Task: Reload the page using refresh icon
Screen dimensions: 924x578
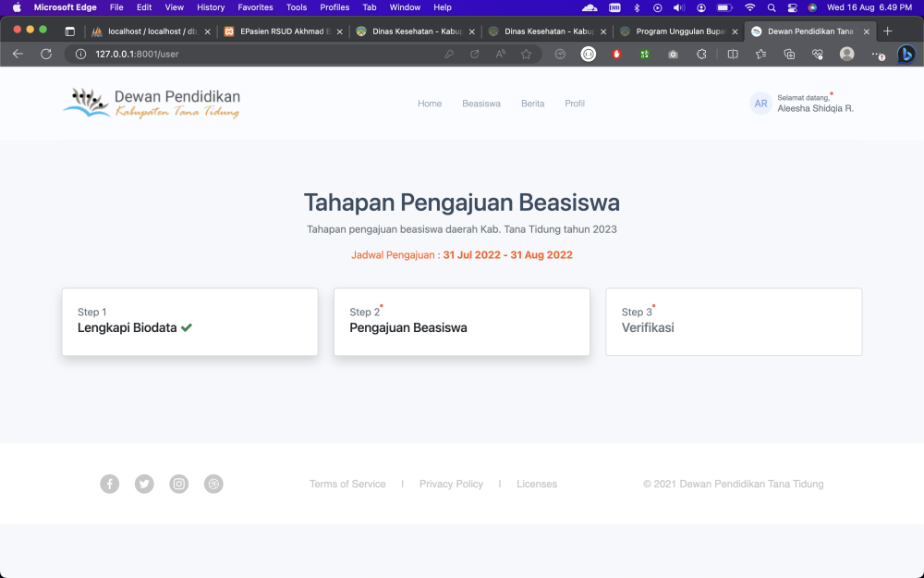Action: 46,54
